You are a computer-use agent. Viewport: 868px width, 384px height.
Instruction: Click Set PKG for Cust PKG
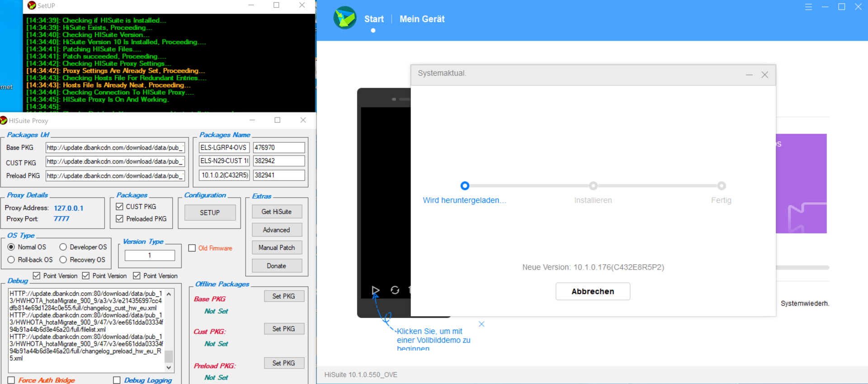point(284,328)
